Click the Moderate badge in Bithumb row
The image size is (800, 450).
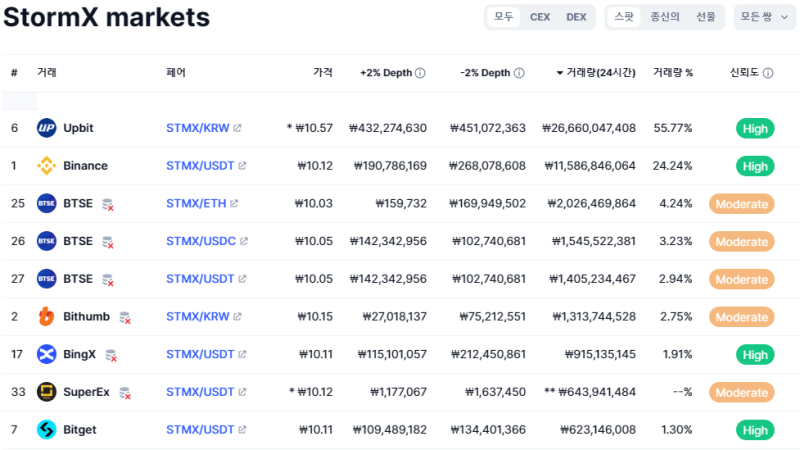click(x=741, y=317)
